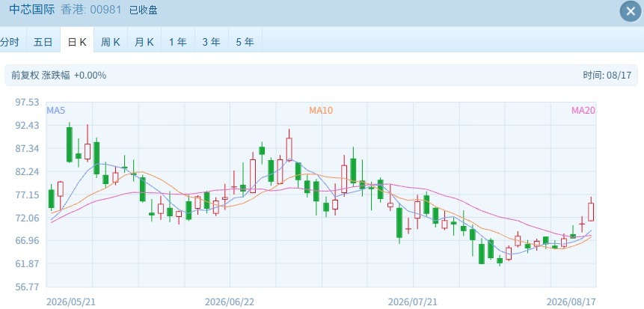Click the 82.24 price axis label
The image size is (644, 309).
[x=27, y=171]
